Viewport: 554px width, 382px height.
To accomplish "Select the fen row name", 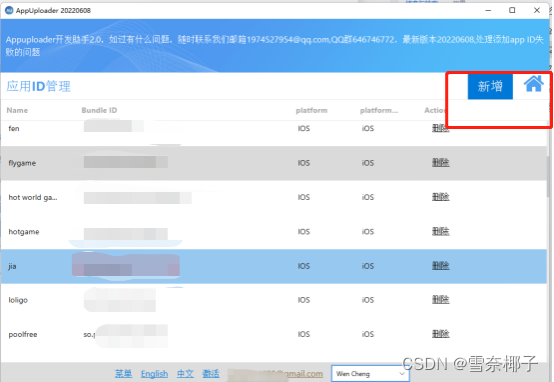I will coord(14,128).
